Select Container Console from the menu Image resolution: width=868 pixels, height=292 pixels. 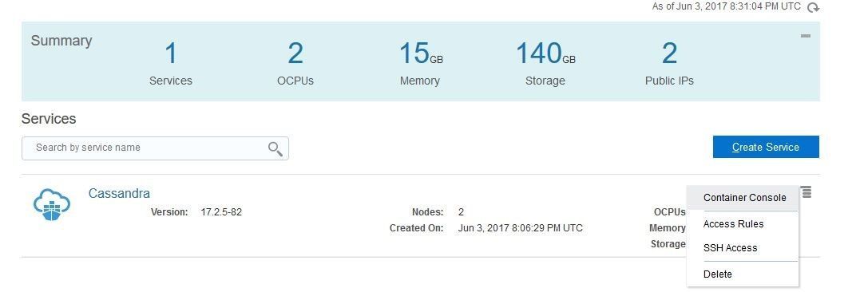(744, 197)
